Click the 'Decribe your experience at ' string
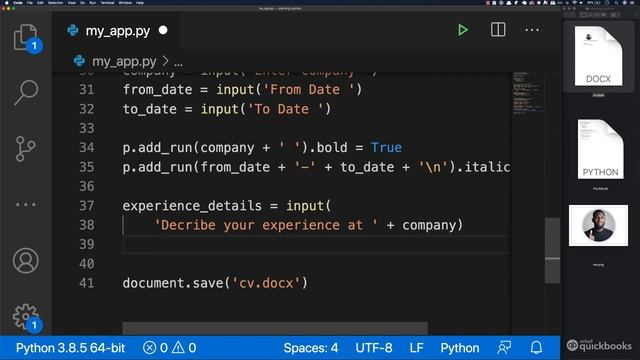This screenshot has height=360, width=640. point(266,225)
